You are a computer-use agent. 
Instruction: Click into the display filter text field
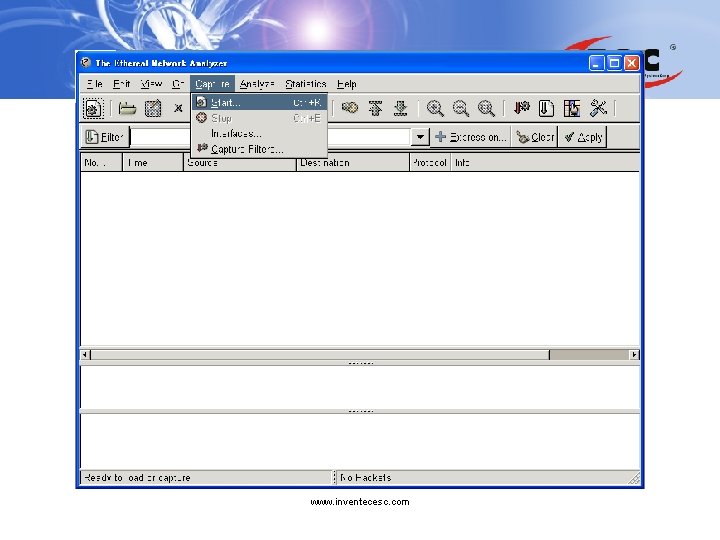point(270,137)
